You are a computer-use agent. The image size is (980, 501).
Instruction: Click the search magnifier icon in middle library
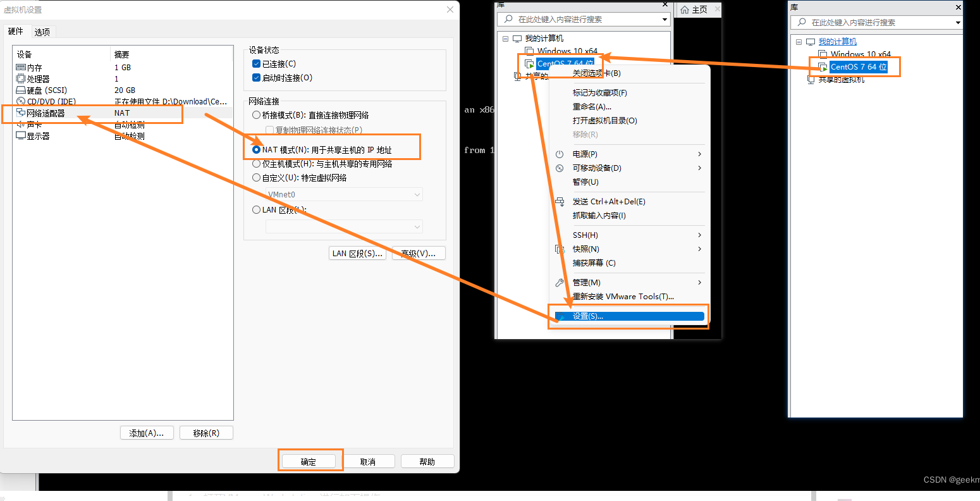[x=508, y=19]
